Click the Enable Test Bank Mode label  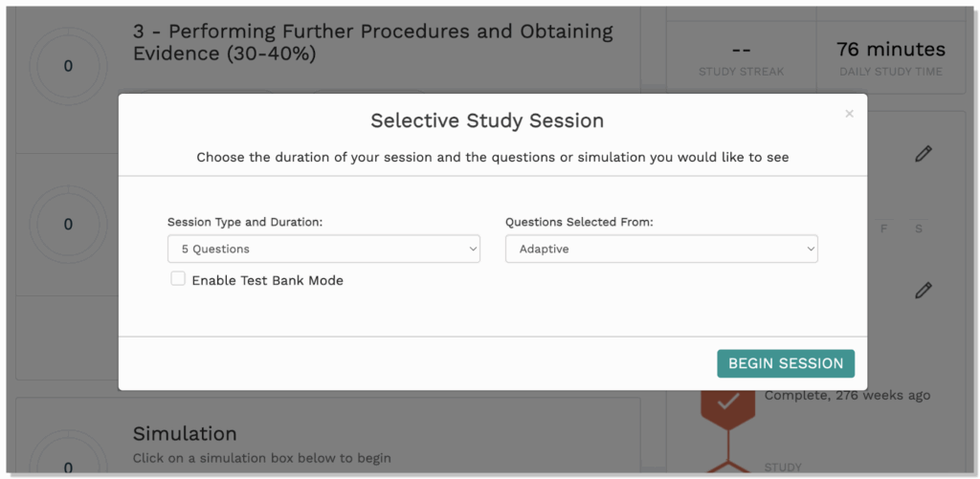coord(267,280)
